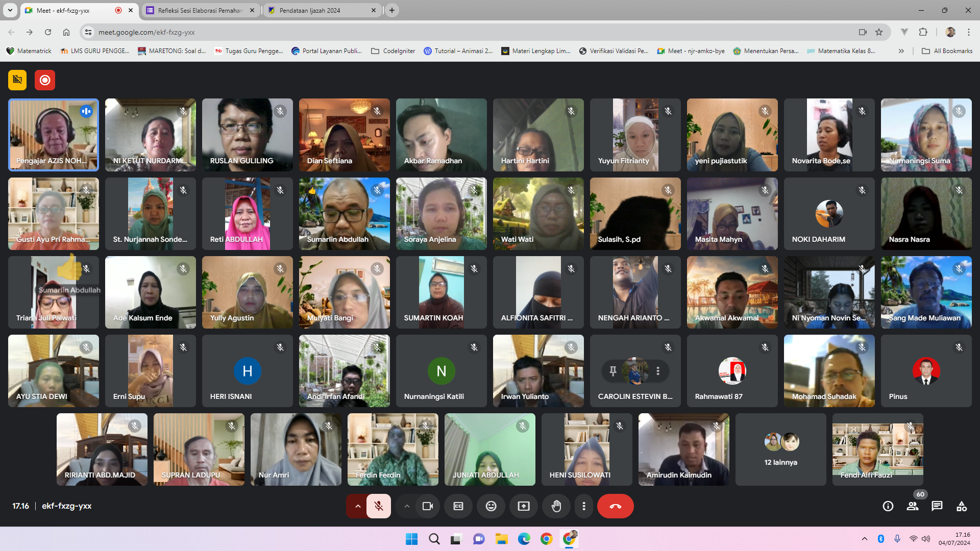Expand the video settings arrow beside the camera
The height and width of the screenshot is (551, 980).
(x=407, y=506)
